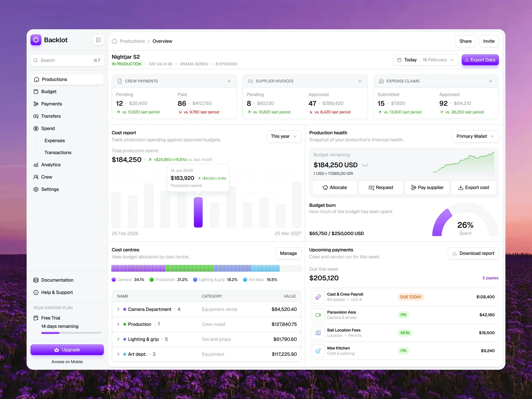Viewport: 532px width, 399px height.
Task: Click the Payments icon in sidebar
Action: click(36, 104)
